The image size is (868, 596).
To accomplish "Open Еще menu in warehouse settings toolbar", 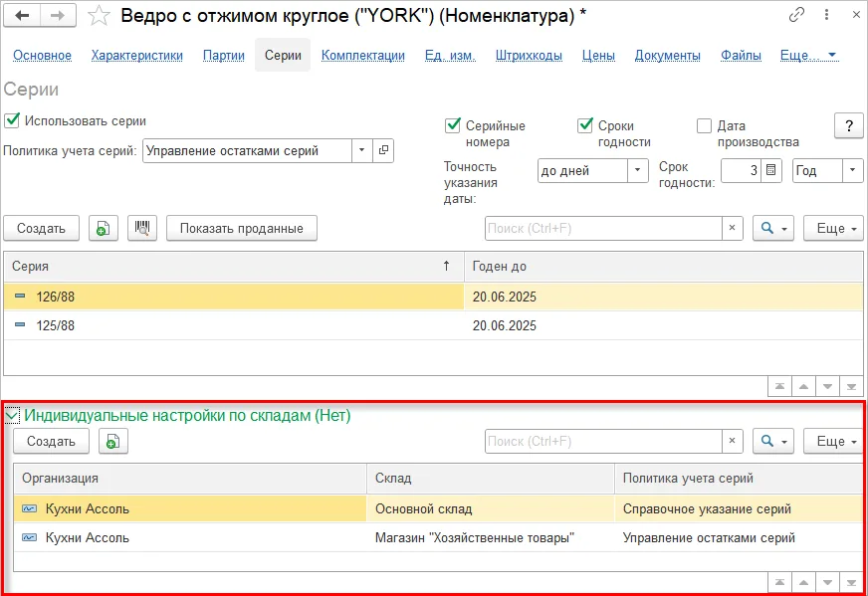I will click(834, 441).
